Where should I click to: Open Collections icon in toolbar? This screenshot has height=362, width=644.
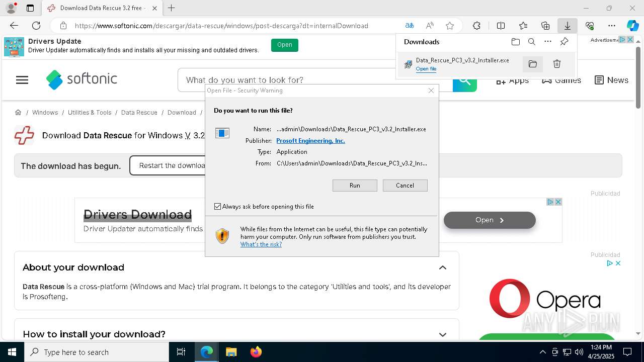545,26
